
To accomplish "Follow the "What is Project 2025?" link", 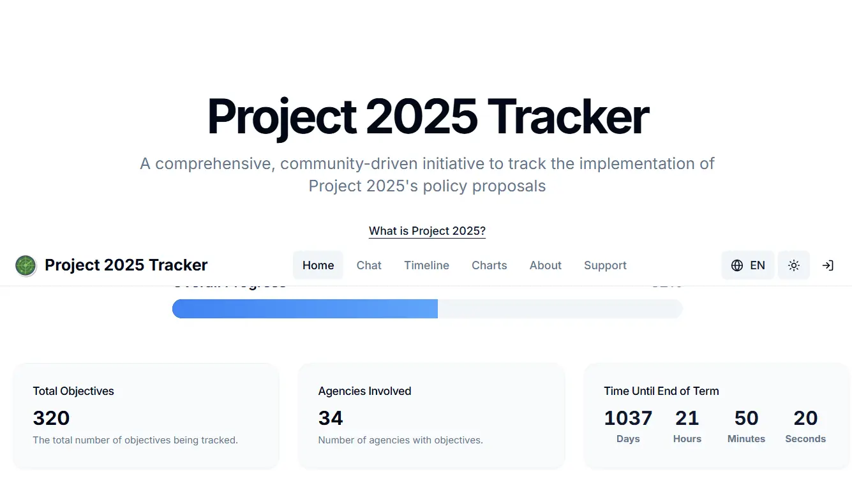I will (x=427, y=231).
